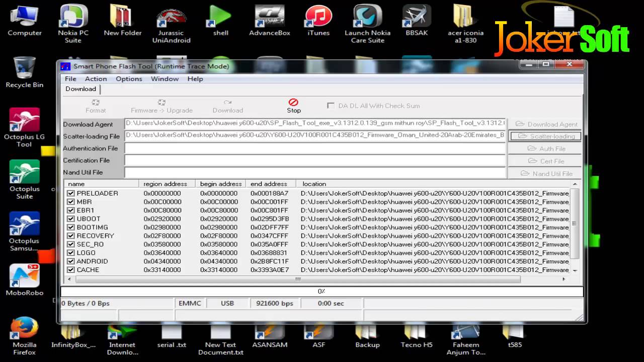Screen dimensions: 644x362
Task: Select the t585 folder icon
Action: click(x=515, y=336)
